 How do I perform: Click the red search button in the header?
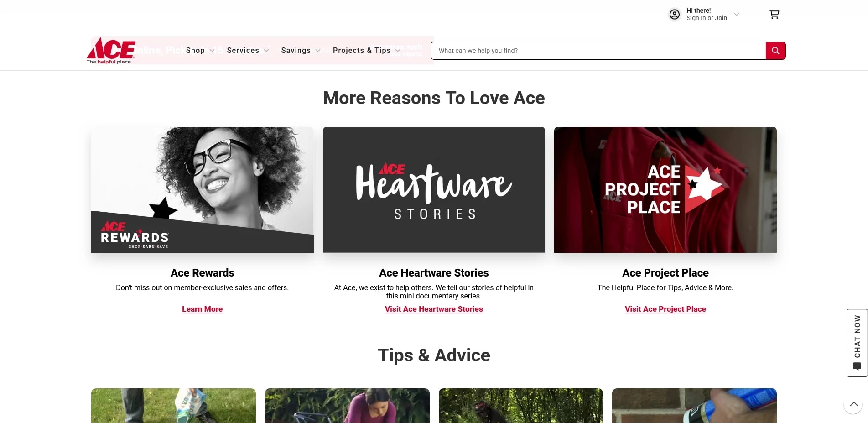click(775, 50)
